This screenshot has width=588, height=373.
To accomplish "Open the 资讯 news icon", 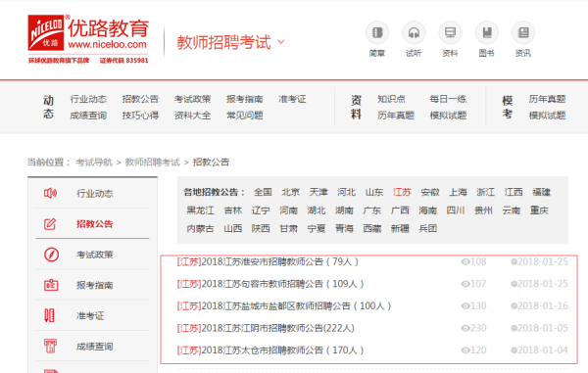I will (x=523, y=33).
